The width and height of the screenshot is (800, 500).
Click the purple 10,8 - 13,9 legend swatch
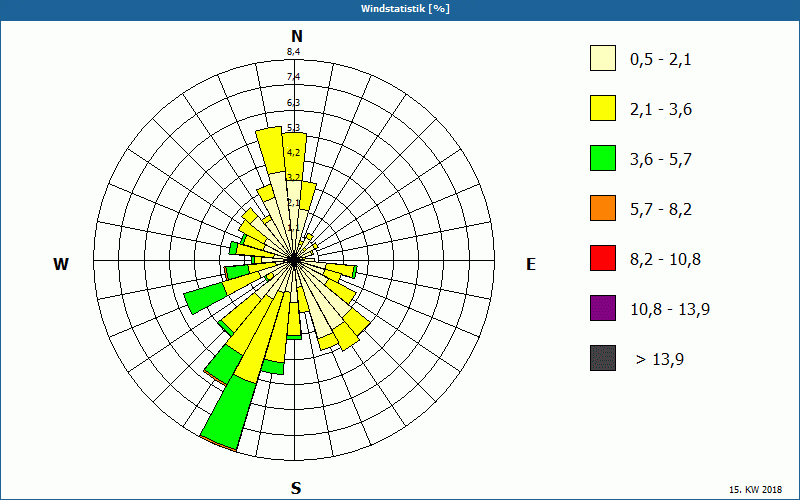tap(603, 308)
